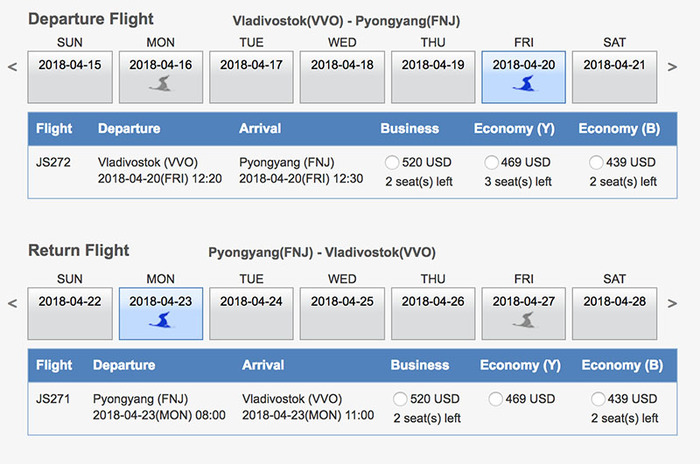Go to previous week of departure flights
This screenshot has height=464, width=700.
click(12, 68)
